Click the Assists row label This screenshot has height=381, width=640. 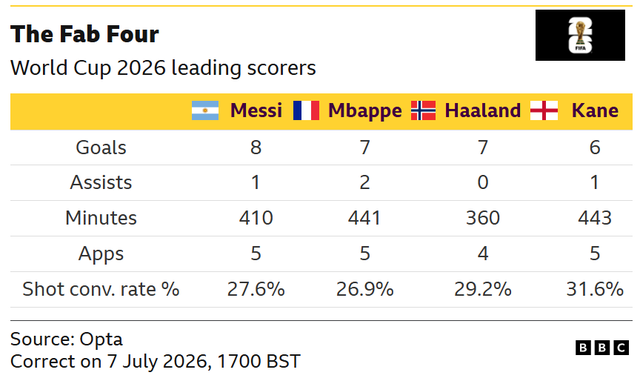coord(101,183)
